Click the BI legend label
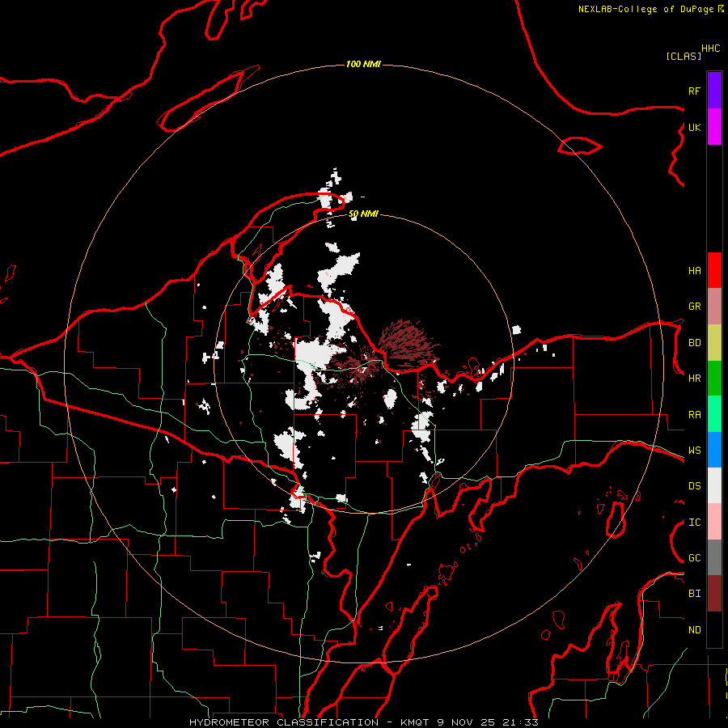The height and width of the screenshot is (728, 728). tap(694, 594)
